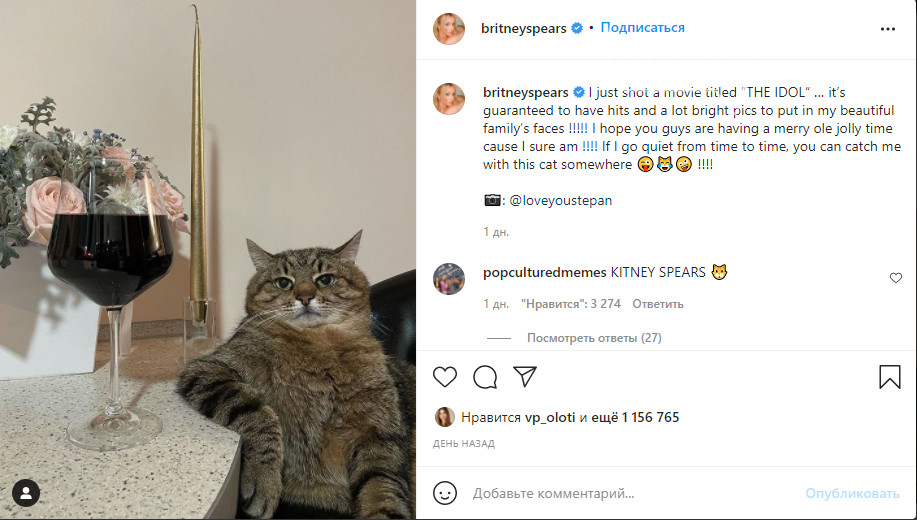This screenshot has width=917, height=520.
Task: Like the post with the heart icon
Action: 444,377
